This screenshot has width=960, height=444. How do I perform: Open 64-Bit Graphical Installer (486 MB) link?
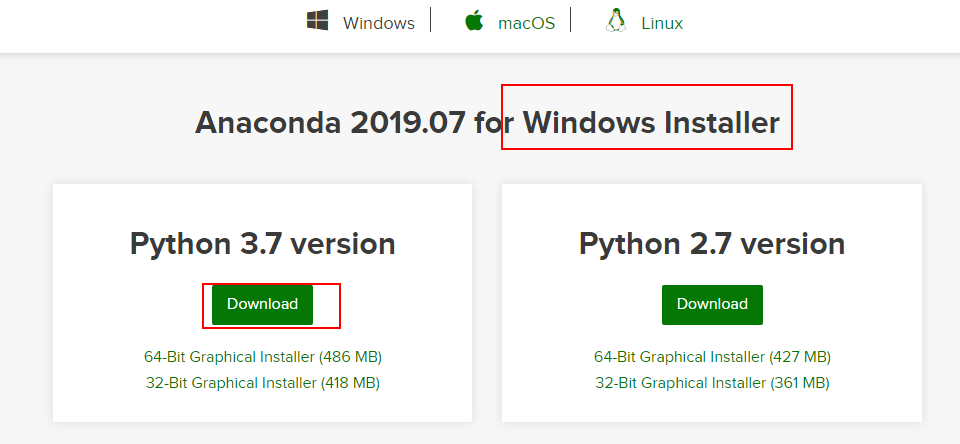click(263, 356)
